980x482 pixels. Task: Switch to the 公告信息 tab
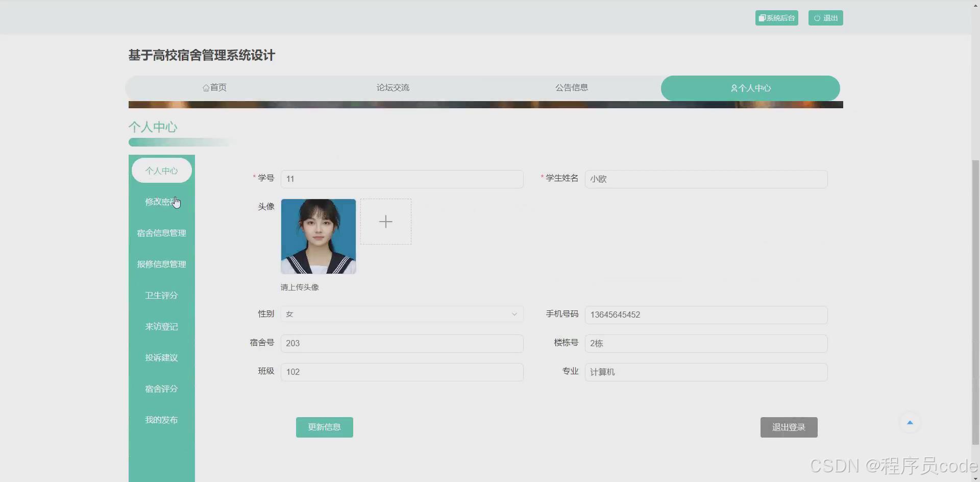[x=572, y=87]
